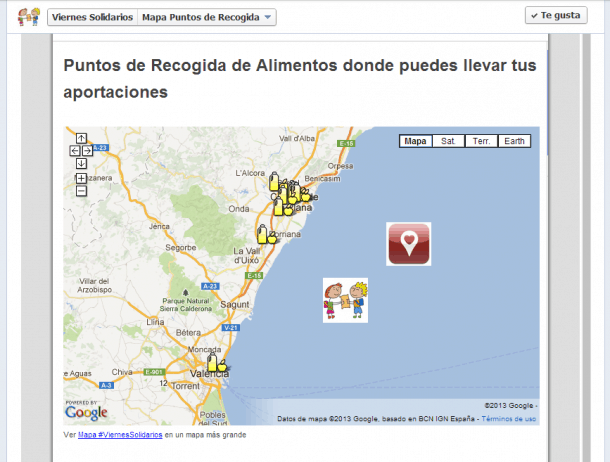Select the food marker near Valencia
This screenshot has width=610, height=462.
[216, 362]
